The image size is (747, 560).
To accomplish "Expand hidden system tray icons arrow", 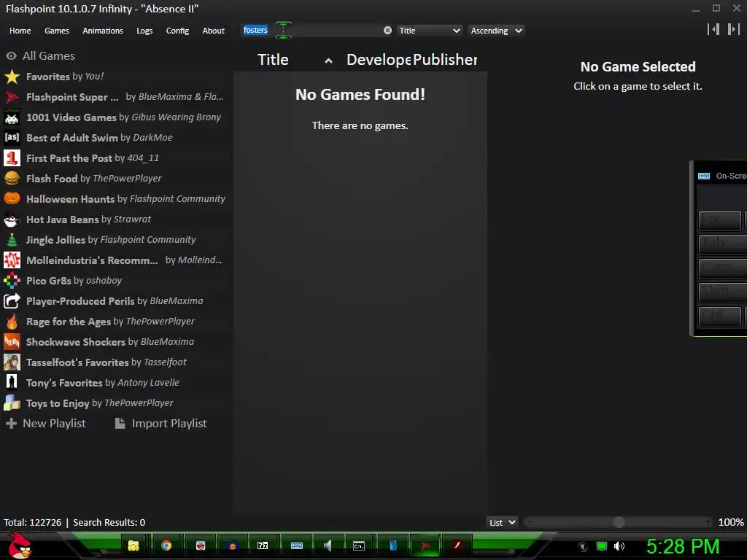I will 583,546.
